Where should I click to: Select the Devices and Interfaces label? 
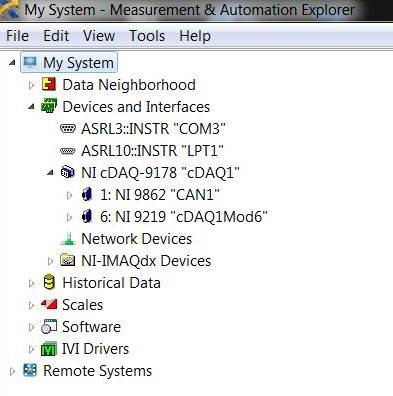(x=136, y=107)
